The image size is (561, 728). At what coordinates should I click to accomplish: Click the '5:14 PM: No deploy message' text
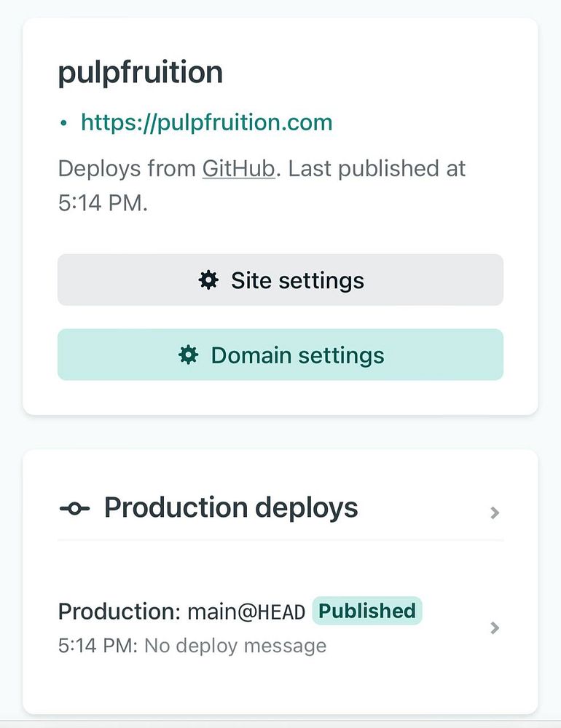[192, 645]
